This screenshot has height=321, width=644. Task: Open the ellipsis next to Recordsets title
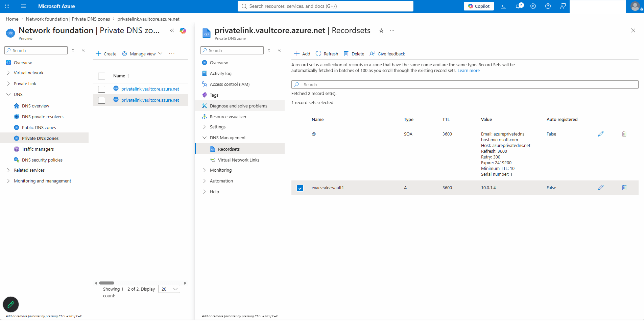coord(392,30)
